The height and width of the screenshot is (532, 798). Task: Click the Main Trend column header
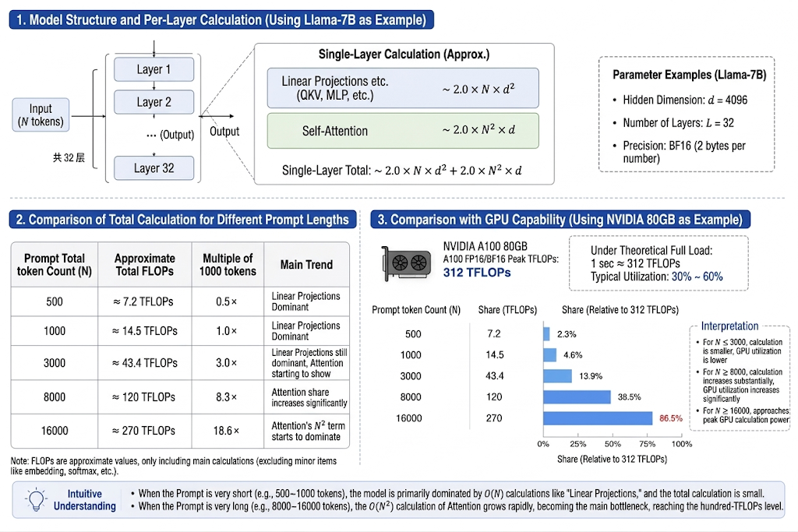coord(306,265)
